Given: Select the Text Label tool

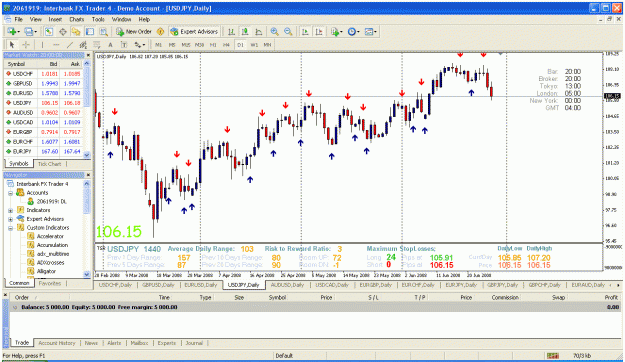Looking at the screenshot, I should click(x=124, y=45).
